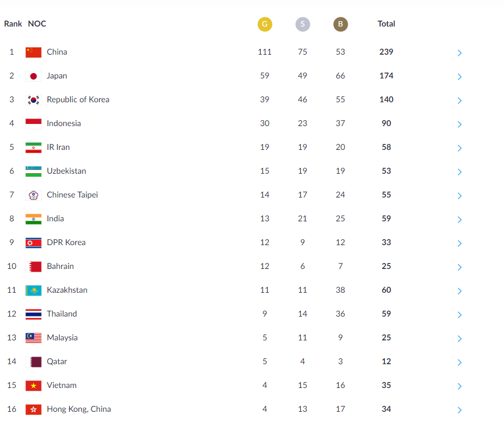Select the DPR Korea name
Viewport: 504px width, 421px height.
pyautogui.click(x=66, y=242)
